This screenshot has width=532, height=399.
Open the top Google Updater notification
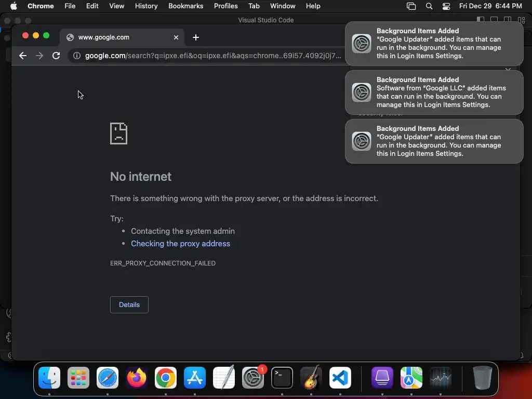coord(434,44)
